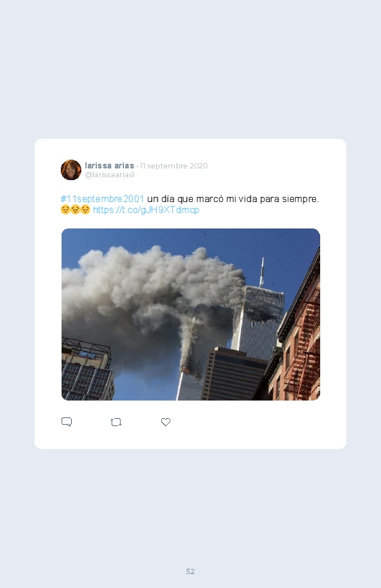Screen dimensions: 381x588
Task: Like the tweet with the heart icon
Action: (166, 422)
